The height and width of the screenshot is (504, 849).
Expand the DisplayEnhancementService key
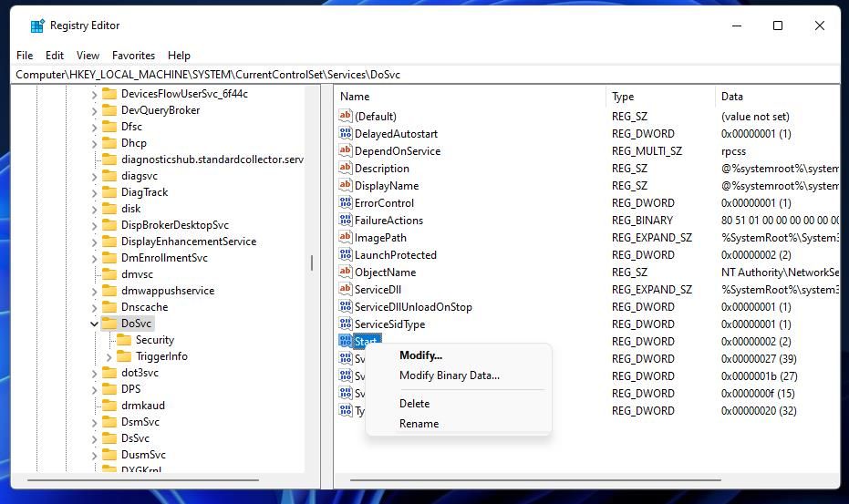pos(94,242)
